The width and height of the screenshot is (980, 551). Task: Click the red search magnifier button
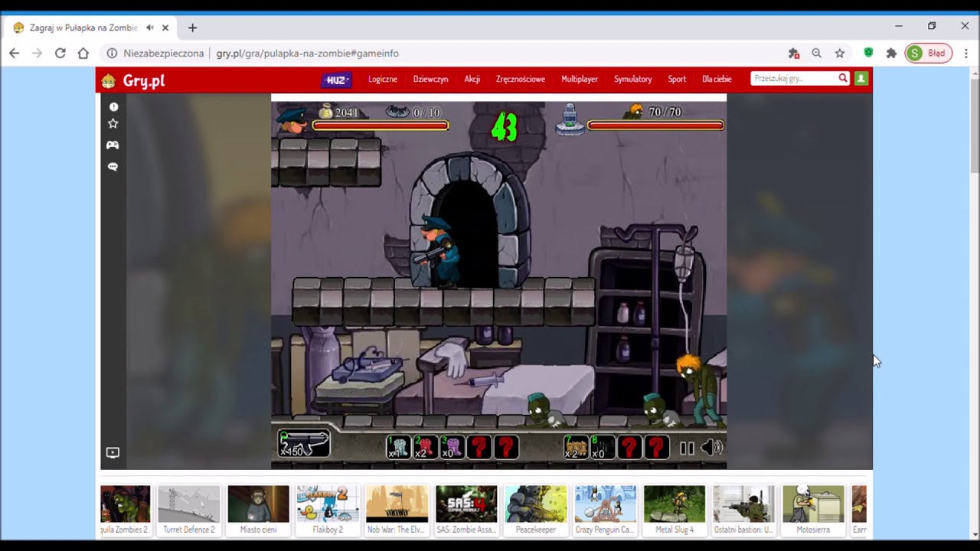pos(843,78)
